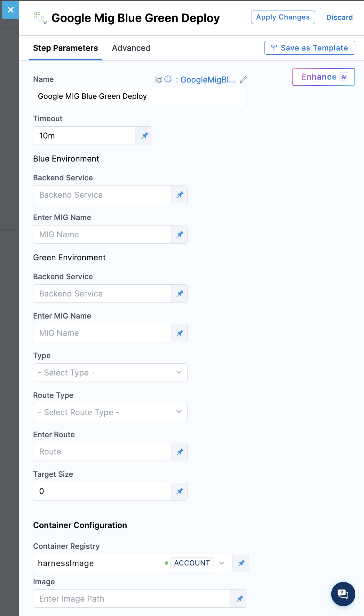Select the Step Parameters tab
Viewport: 364px width, 616px height.
coord(65,48)
